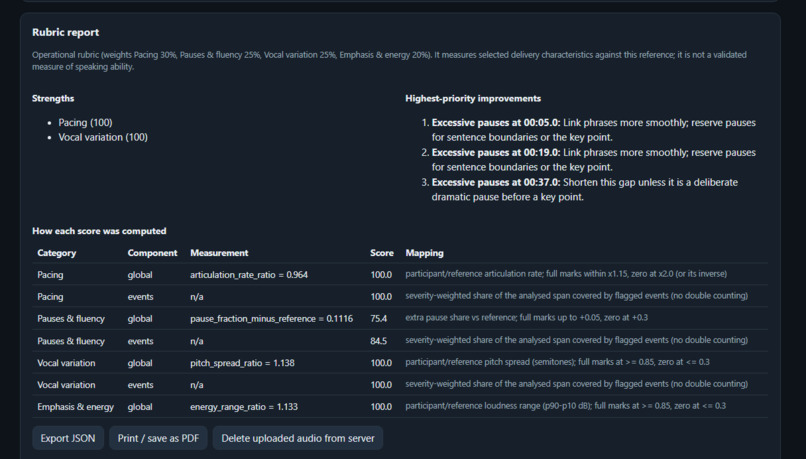Screen dimensions: 806x459
Task: Click the Category column header
Action: [57, 253]
